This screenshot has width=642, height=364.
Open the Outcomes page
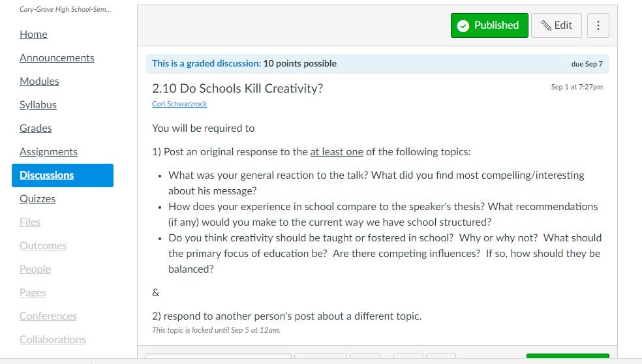coord(43,246)
